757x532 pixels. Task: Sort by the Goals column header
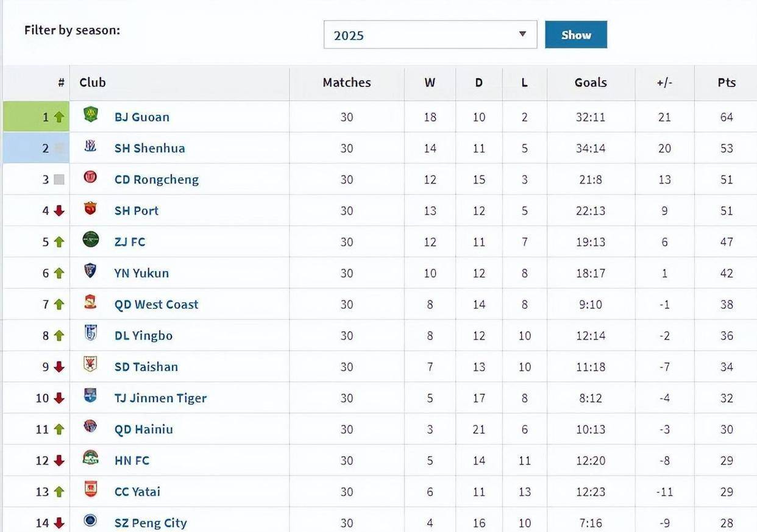(590, 83)
